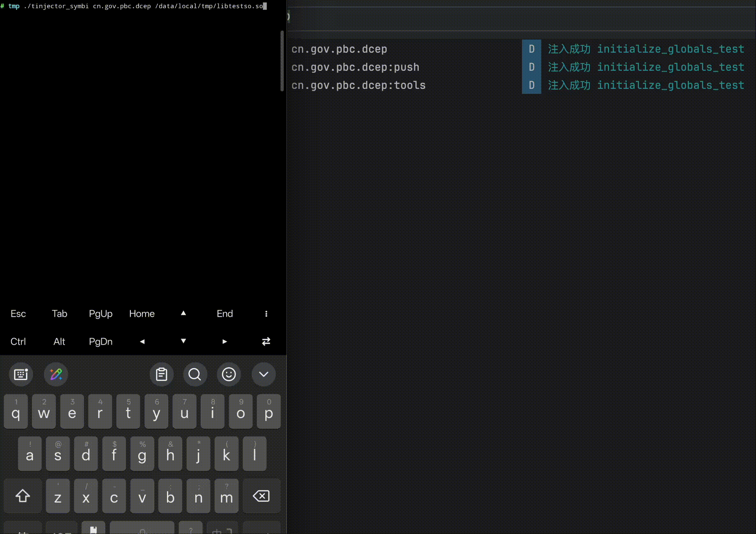Toggle the Alt modifier key

click(59, 341)
